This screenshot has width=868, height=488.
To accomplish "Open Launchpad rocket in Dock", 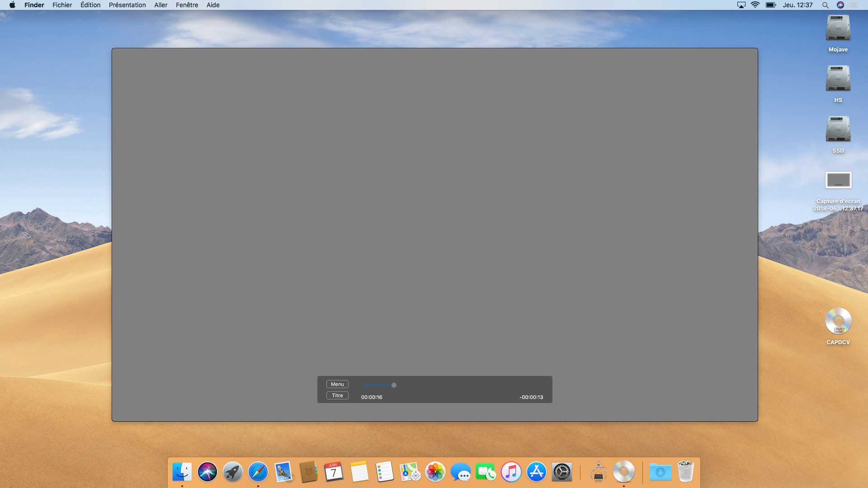I will pos(233,472).
